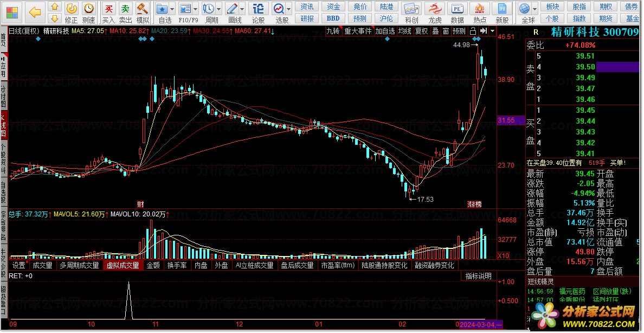This screenshot has width=644, height=333.
Task: Toggle the 叠 overlay option
Action: tap(435, 31)
